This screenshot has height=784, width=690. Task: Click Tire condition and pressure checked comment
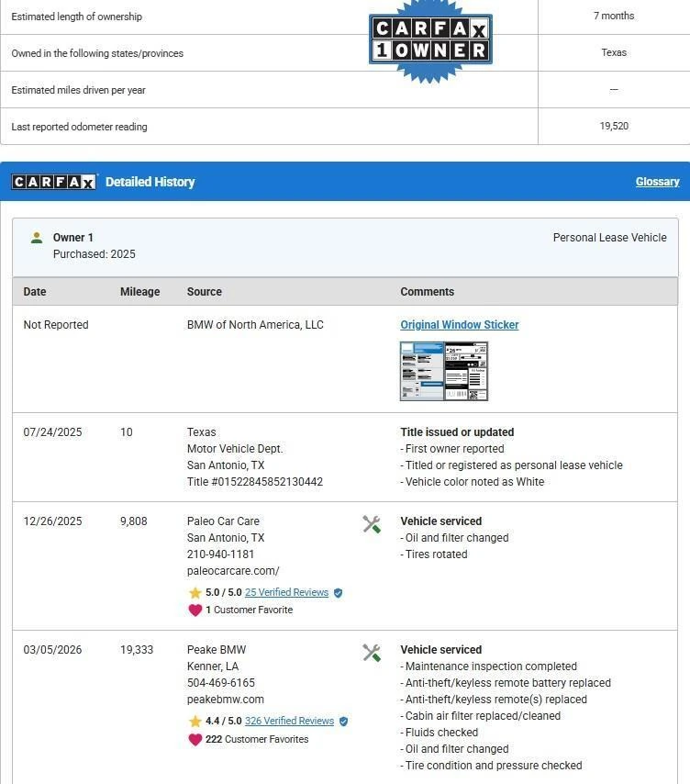tap(491, 765)
